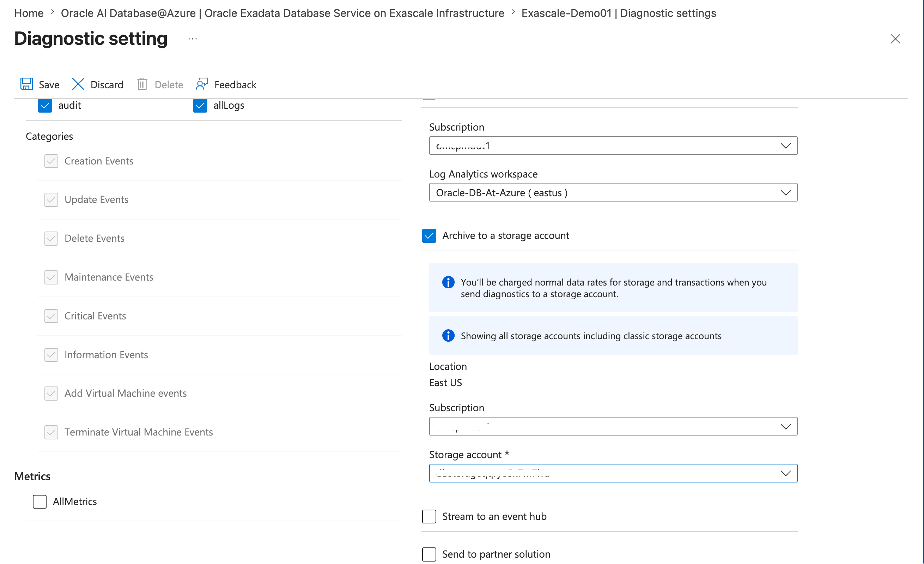Open the Log Analytics Subscription dropdown
Viewport: 924px width, 564px height.
click(613, 146)
